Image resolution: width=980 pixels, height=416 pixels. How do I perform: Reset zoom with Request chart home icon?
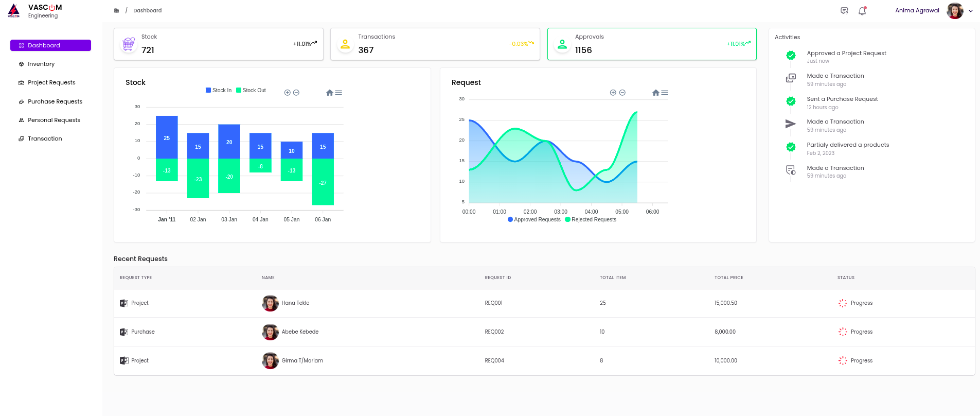[655, 93]
